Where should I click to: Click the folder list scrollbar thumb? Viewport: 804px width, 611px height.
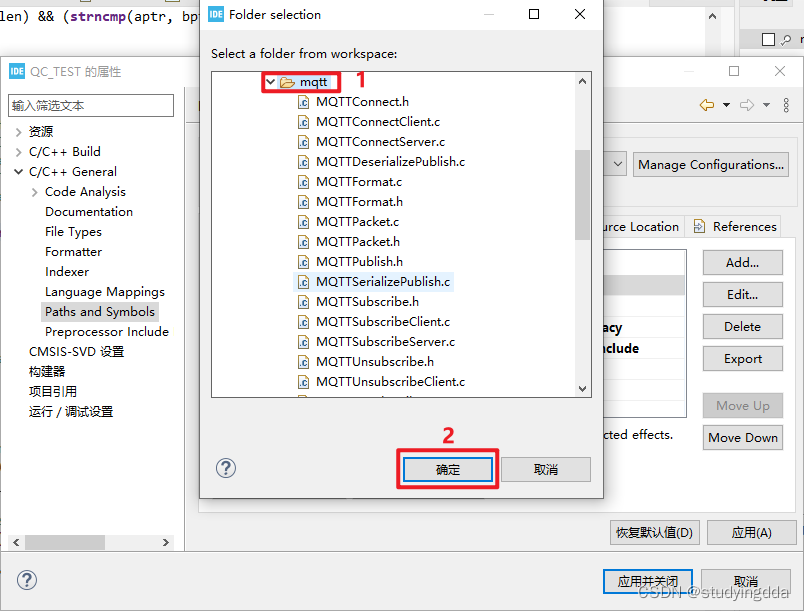click(582, 195)
